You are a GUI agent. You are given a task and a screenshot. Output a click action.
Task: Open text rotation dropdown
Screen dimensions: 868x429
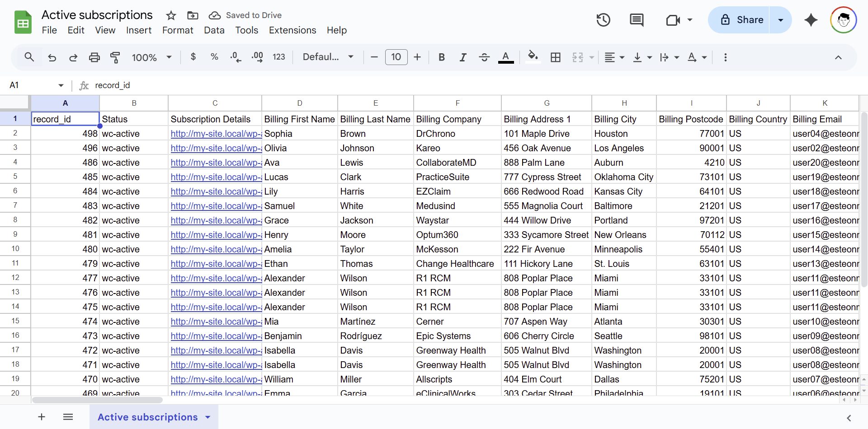pos(697,57)
